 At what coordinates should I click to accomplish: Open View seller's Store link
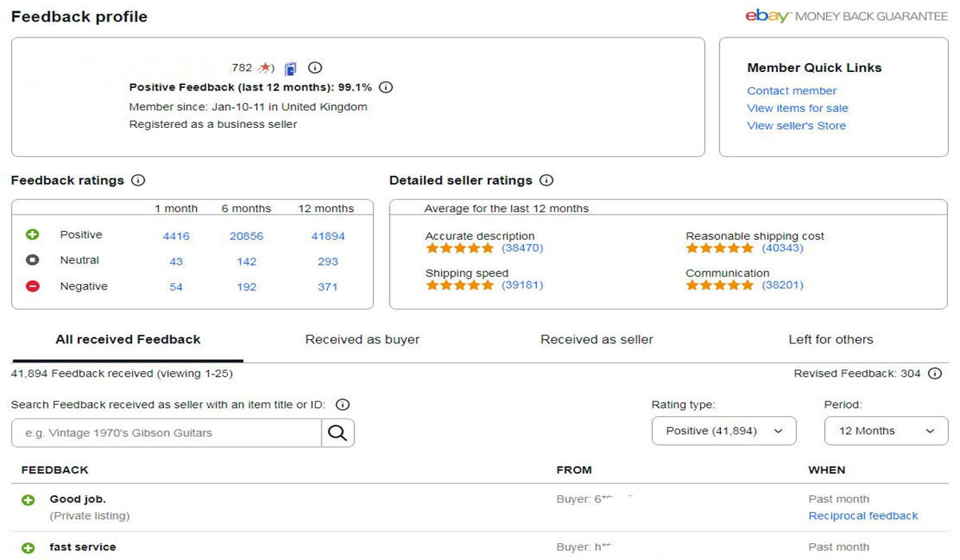796,126
